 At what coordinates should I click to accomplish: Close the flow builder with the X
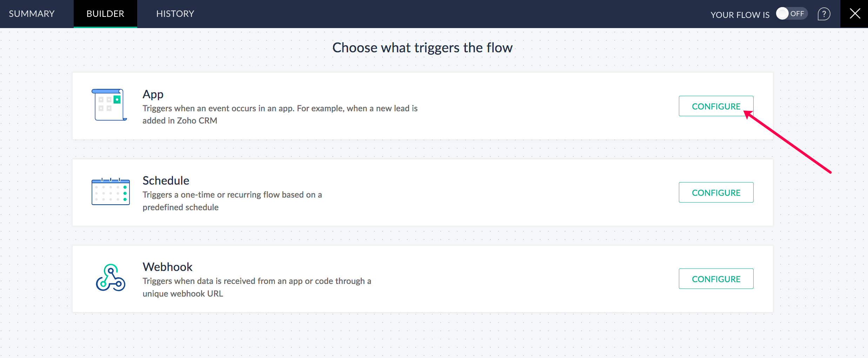pos(854,14)
